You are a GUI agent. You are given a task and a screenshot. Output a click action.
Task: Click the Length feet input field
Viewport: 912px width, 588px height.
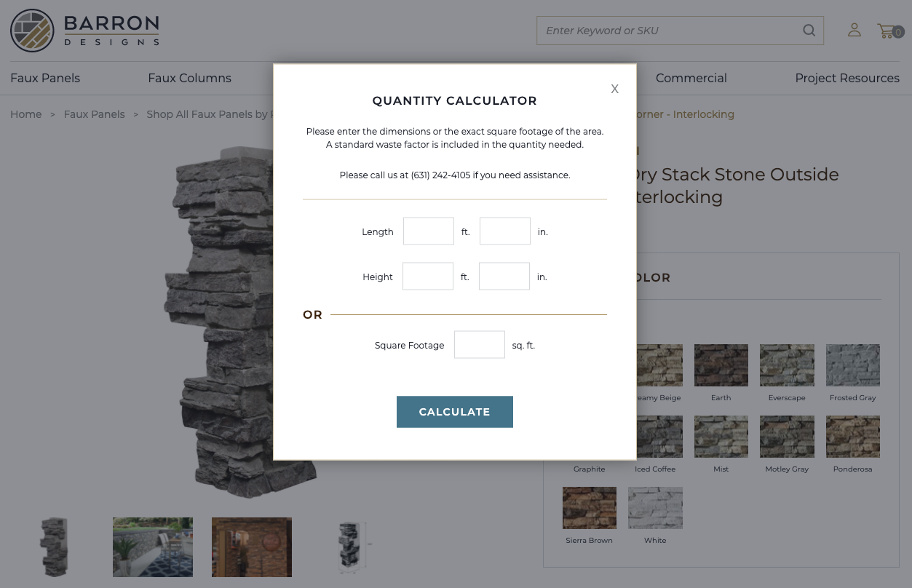[x=429, y=231]
